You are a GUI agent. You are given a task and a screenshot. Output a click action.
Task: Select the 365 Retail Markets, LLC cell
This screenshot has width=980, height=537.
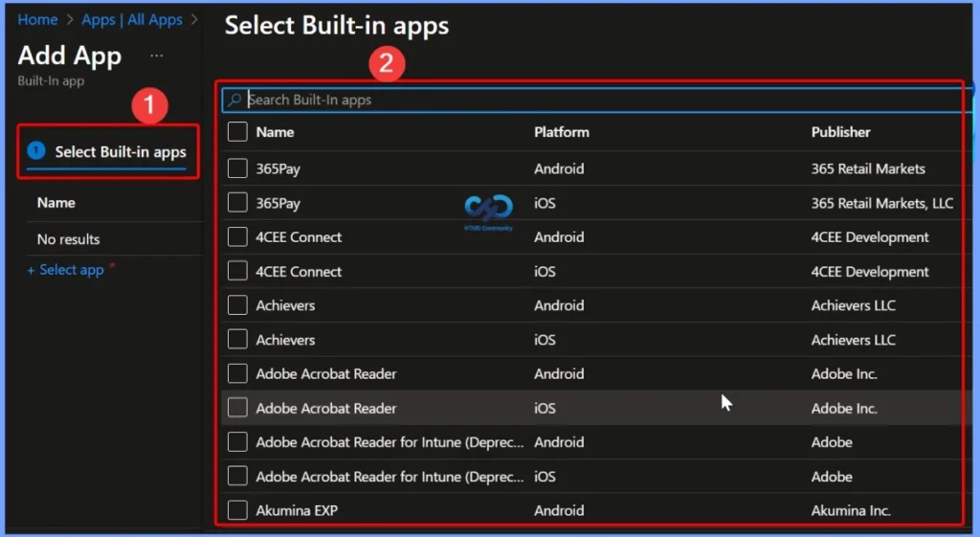click(881, 203)
